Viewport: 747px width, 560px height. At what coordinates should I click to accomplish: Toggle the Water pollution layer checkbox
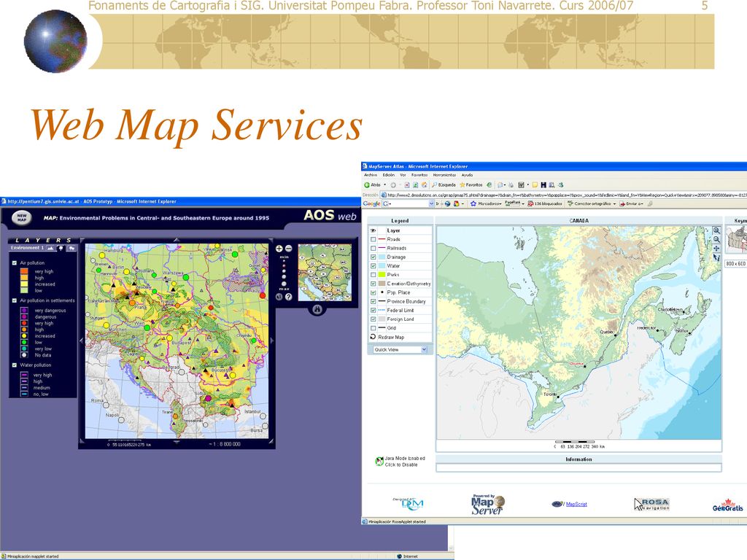click(15, 365)
